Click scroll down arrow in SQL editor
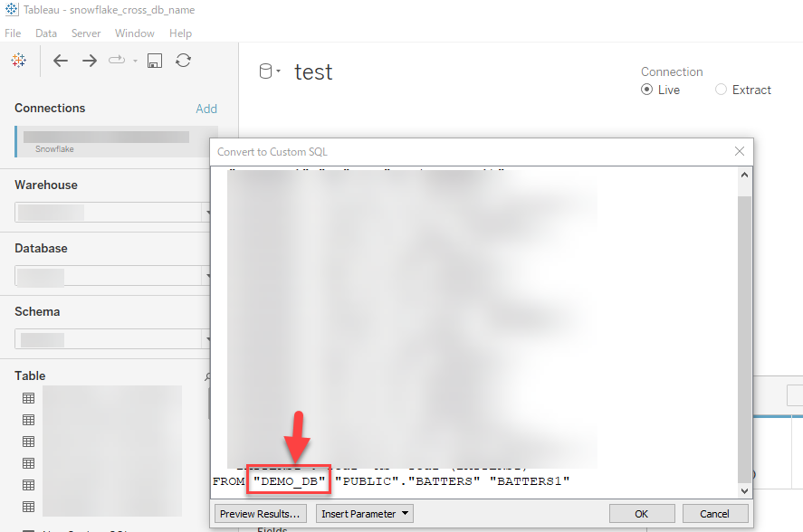Image resolution: width=803 pixels, height=532 pixels. point(745,490)
